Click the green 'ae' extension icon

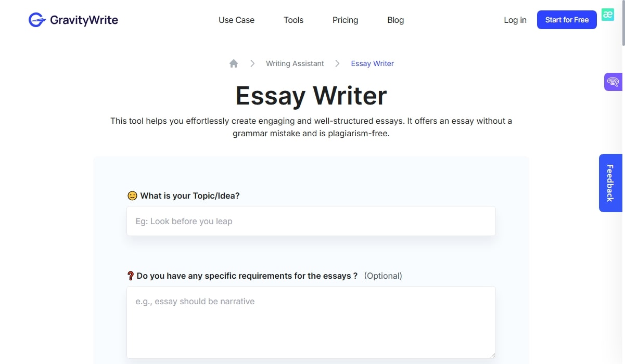tap(607, 15)
